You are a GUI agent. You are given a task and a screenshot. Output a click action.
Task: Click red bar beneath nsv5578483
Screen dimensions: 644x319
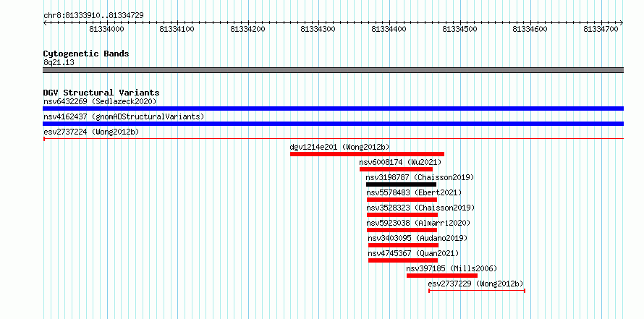[x=402, y=200]
